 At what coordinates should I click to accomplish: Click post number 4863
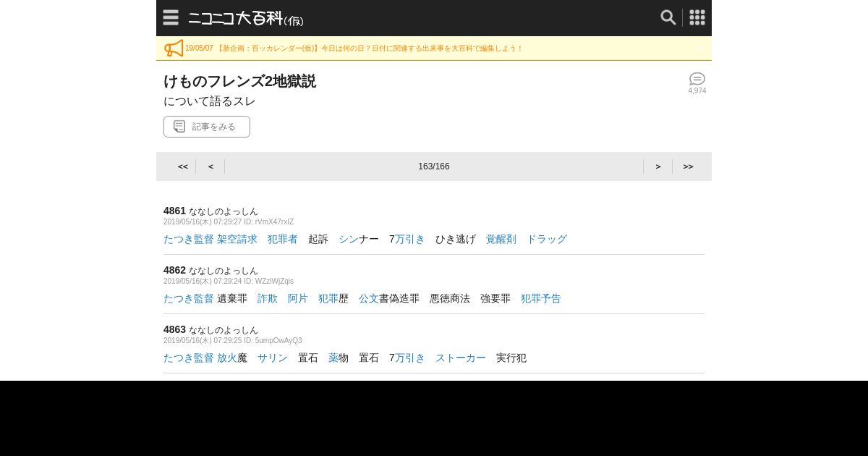click(174, 329)
